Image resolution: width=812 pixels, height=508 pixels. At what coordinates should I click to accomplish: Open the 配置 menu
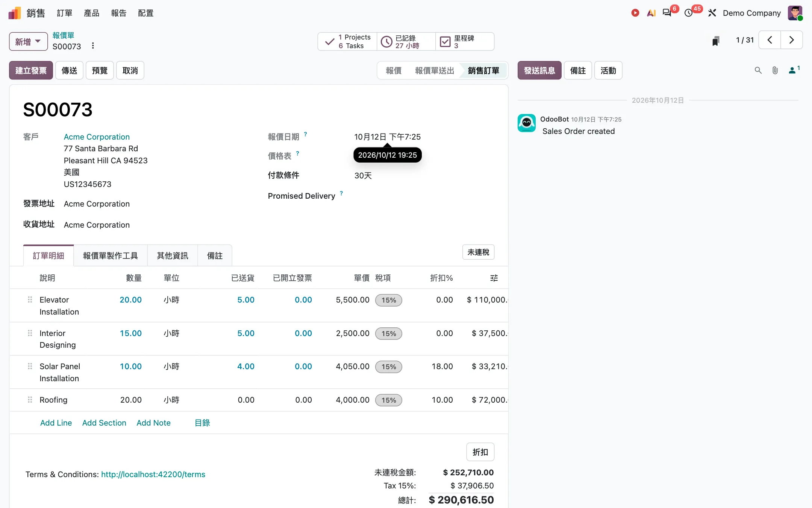pos(146,13)
